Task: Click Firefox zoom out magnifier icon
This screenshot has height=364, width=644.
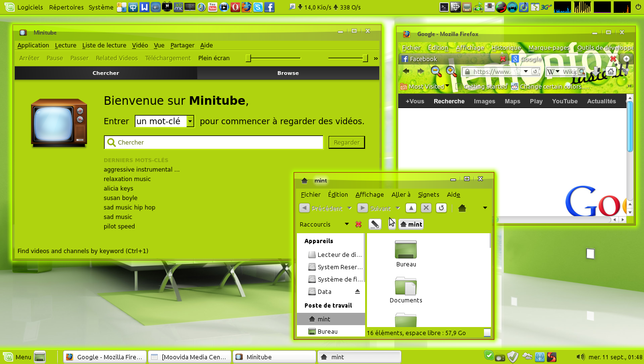Action: click(436, 72)
